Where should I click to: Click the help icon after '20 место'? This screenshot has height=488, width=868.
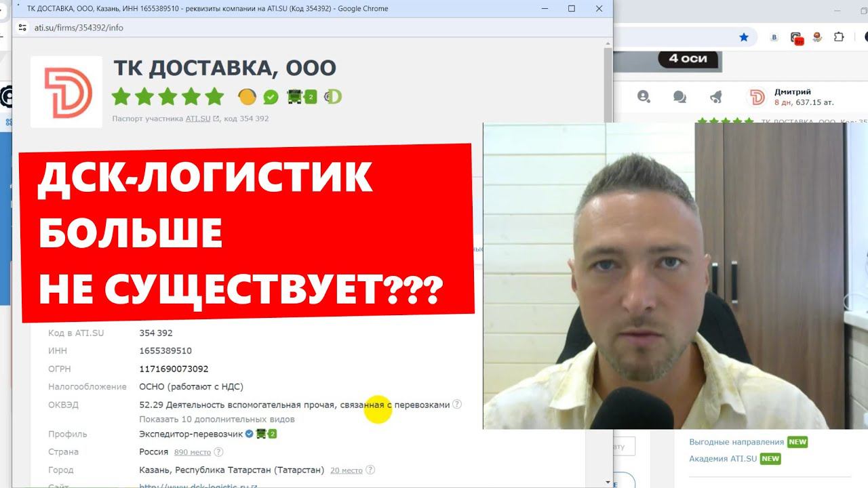pyautogui.click(x=370, y=470)
